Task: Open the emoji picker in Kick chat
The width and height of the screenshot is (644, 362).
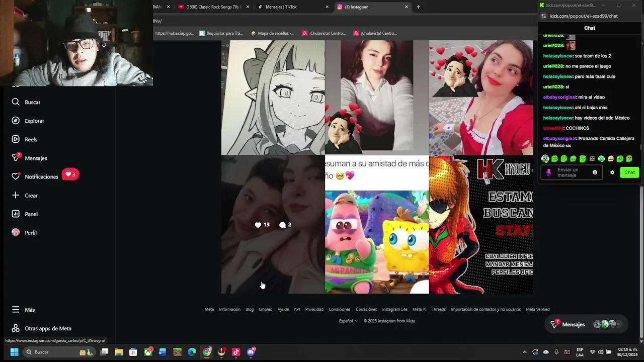Action: tap(595, 172)
